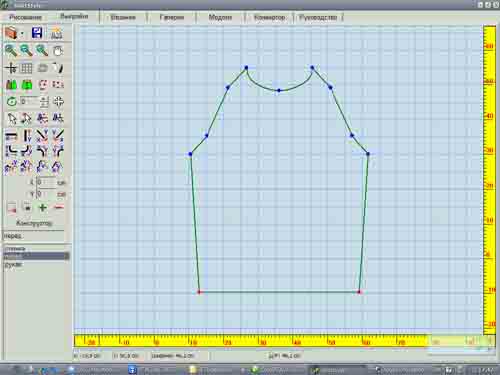500x375 pixels.
Task: Click the green circular rotate icon
Action: click(12, 101)
